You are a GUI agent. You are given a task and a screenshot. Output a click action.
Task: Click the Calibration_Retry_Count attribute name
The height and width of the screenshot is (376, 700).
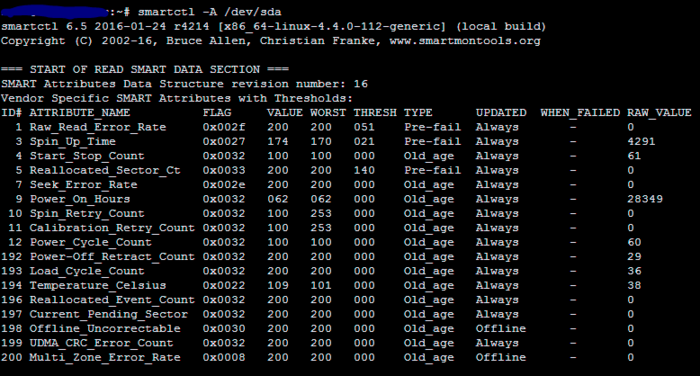tap(112, 228)
